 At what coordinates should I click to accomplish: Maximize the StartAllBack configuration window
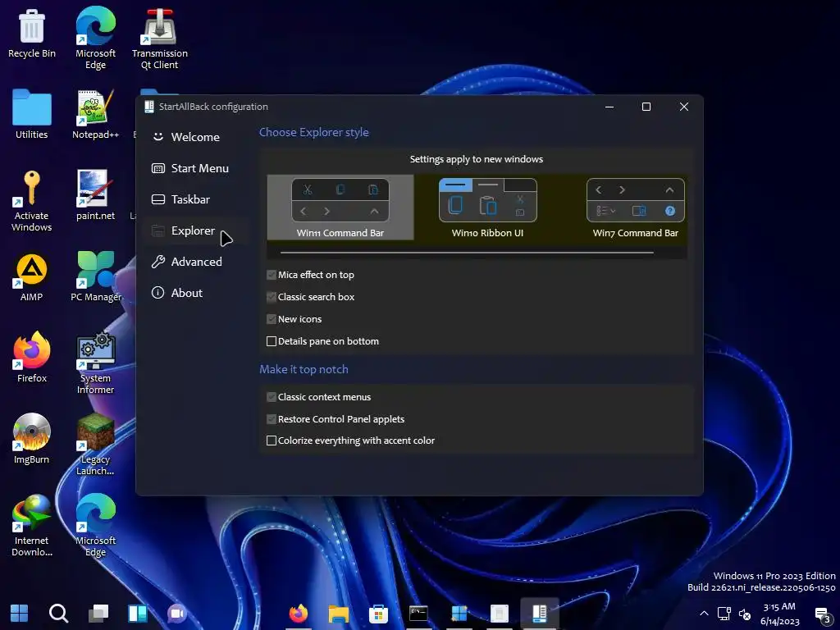tap(646, 107)
